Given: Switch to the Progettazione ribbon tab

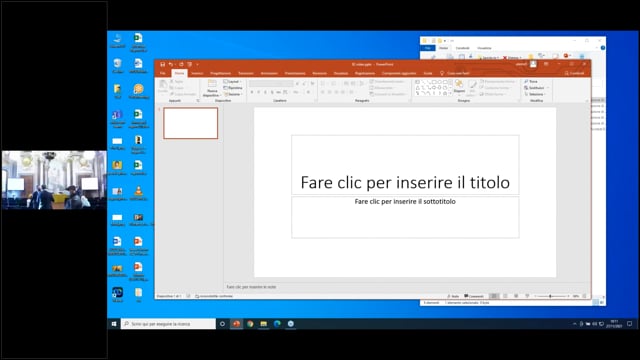Looking at the screenshot, I should click(x=220, y=73).
